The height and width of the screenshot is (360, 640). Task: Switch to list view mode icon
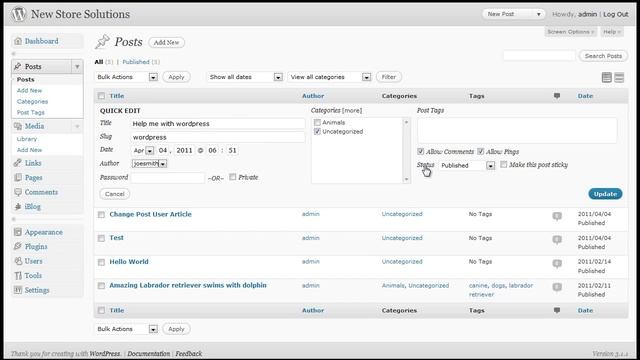pos(607,77)
